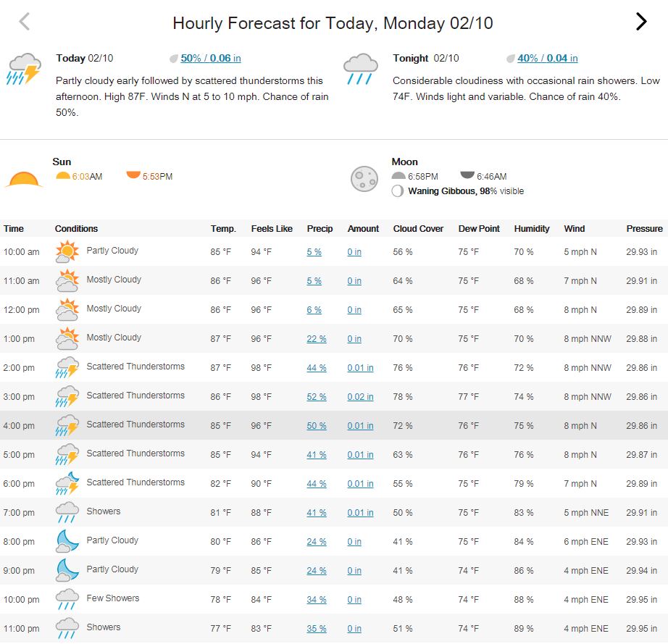Viewport: 668px width, 644px height.
Task: Click the moonrise icon beside 6:58PM
Action: tap(398, 175)
